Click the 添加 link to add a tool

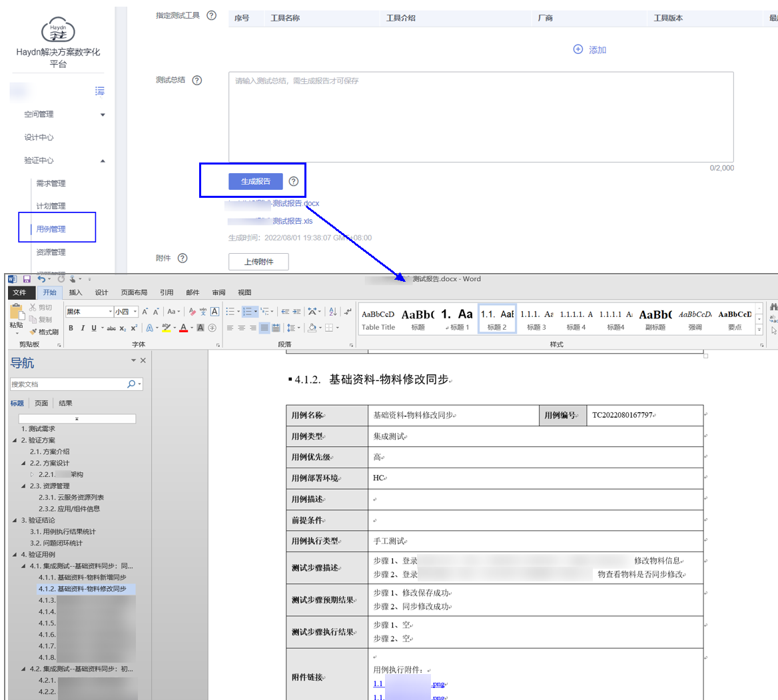590,49
